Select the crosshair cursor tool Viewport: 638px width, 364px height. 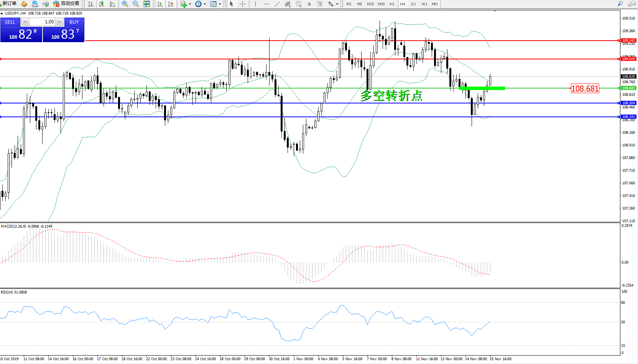242,4
